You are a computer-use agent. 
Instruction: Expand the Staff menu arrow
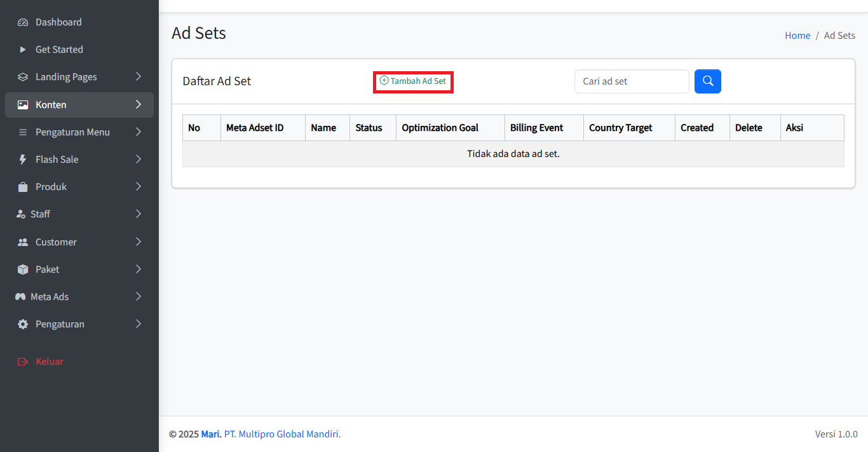139,214
